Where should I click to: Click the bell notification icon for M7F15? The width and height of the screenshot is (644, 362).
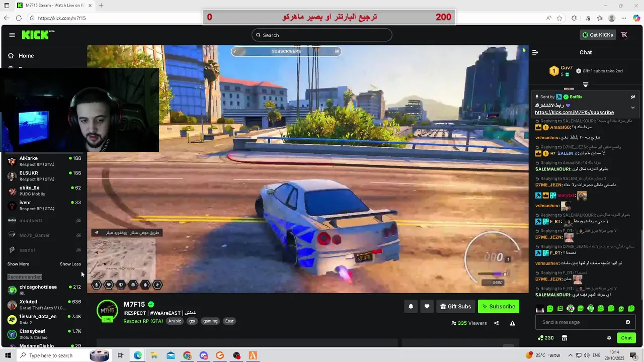tap(411, 307)
